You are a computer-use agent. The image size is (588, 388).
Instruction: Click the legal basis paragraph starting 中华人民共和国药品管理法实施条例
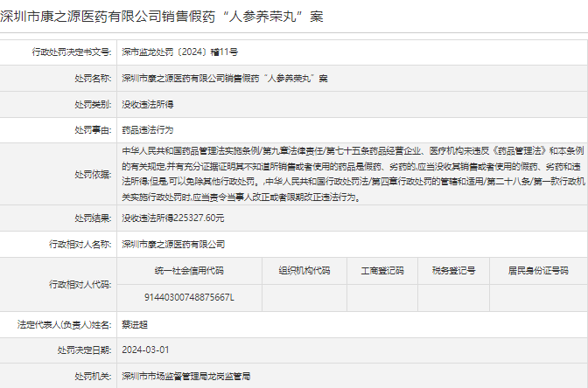coord(353,174)
